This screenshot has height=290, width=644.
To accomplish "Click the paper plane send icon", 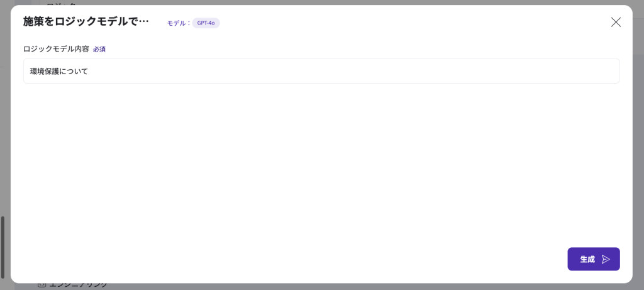I will point(606,259).
